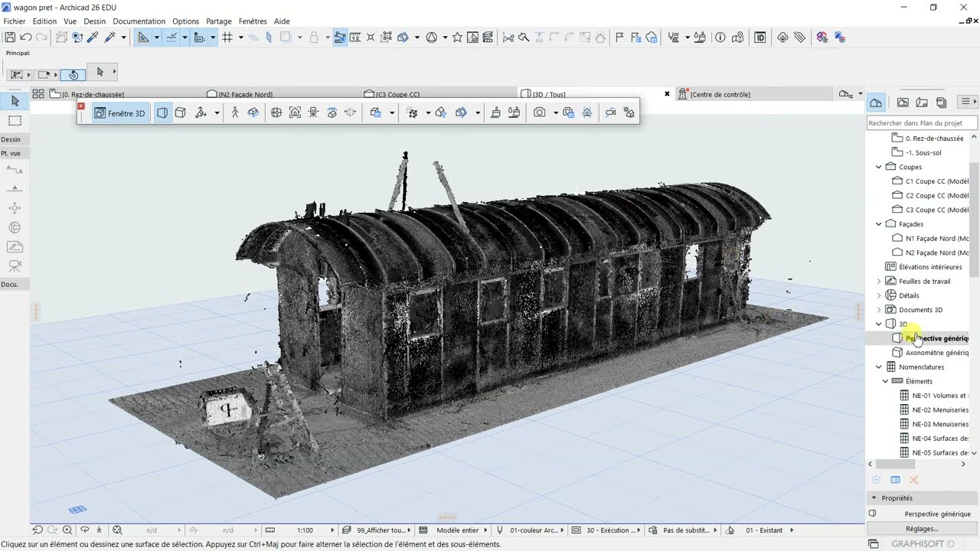The width and height of the screenshot is (980, 551).
Task: Expand the Documents 3D folder
Action: (879, 310)
